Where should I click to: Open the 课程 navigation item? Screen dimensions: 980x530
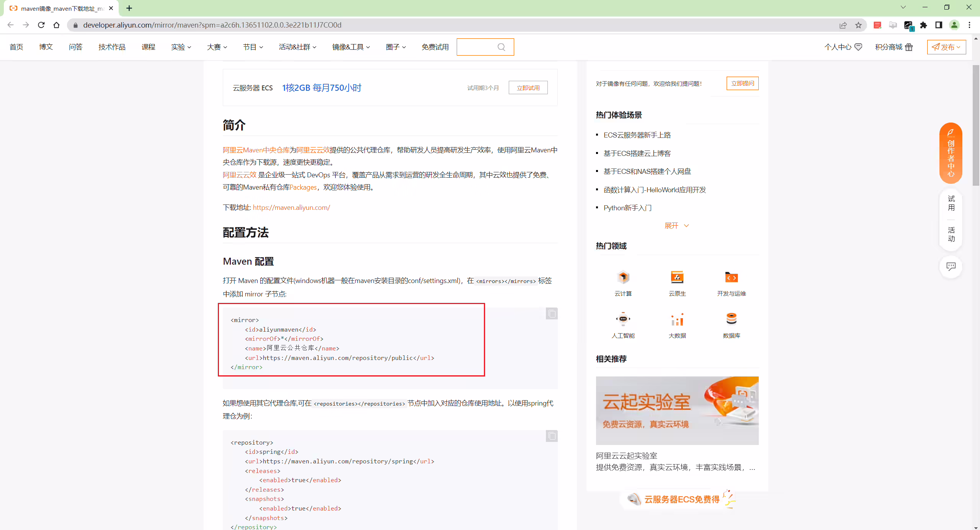[149, 47]
